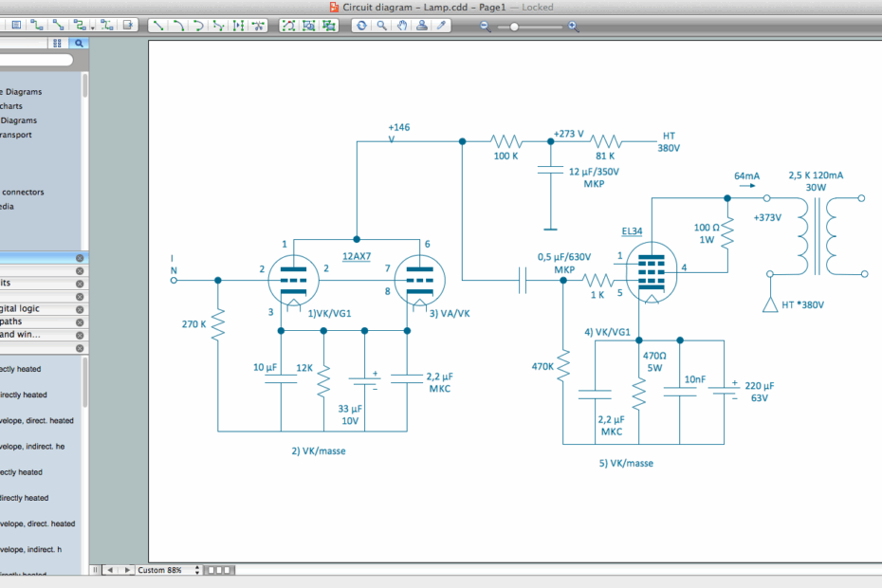This screenshot has height=588, width=882.
Task: Close the Digital logic library
Action: (80, 308)
